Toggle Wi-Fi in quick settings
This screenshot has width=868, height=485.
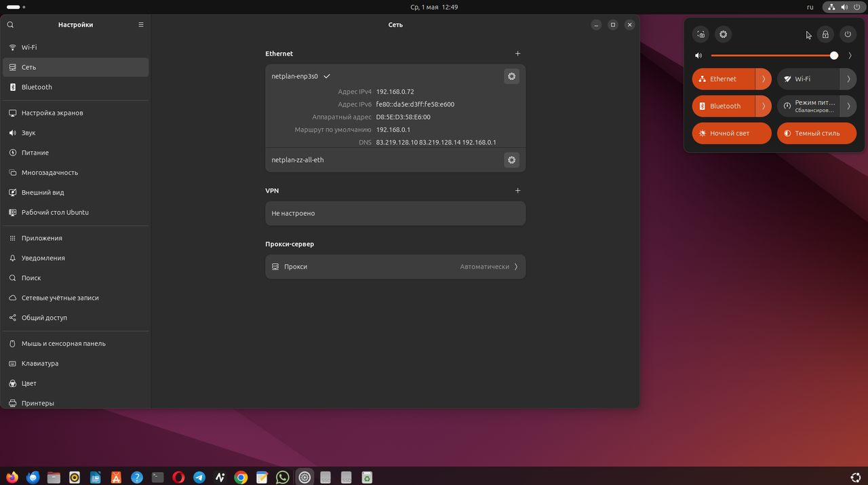(x=808, y=79)
